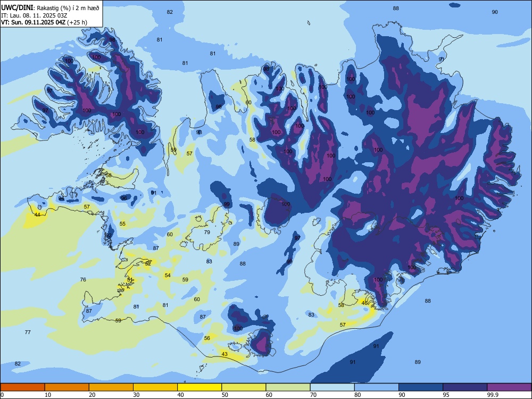Select the '30' legend scale label
This screenshot has width=532, height=399.
(x=136, y=395)
